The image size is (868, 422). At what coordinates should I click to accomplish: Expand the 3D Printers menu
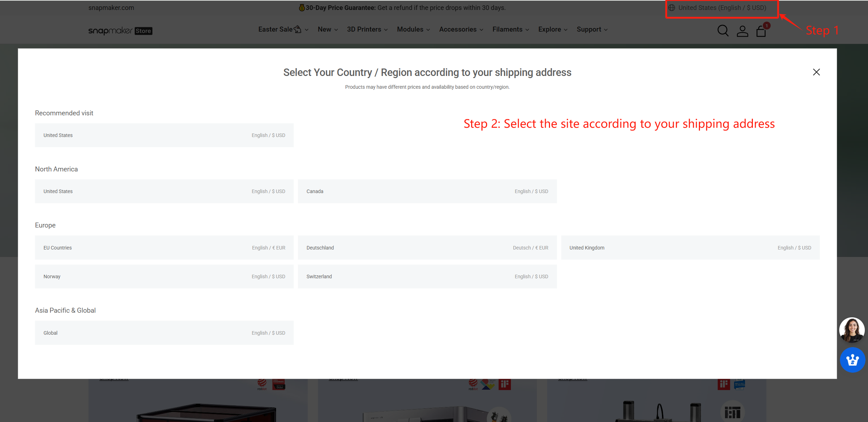[367, 29]
